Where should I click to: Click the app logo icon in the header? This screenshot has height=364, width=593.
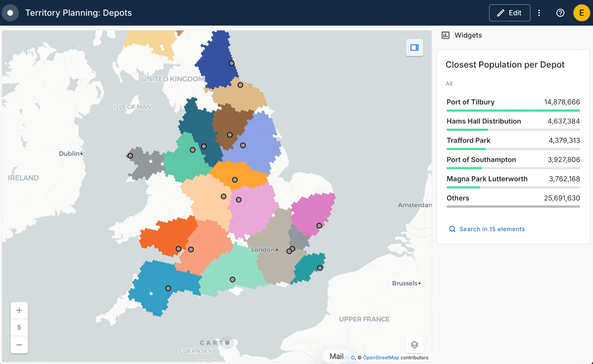click(x=10, y=13)
